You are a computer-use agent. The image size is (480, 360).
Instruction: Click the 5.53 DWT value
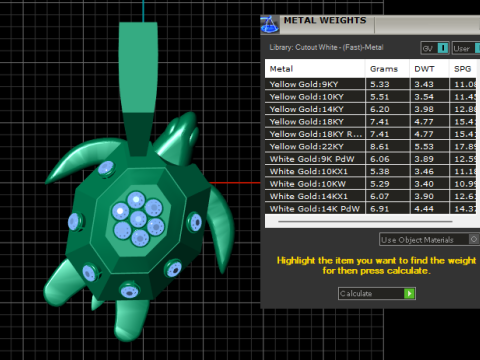point(424,147)
